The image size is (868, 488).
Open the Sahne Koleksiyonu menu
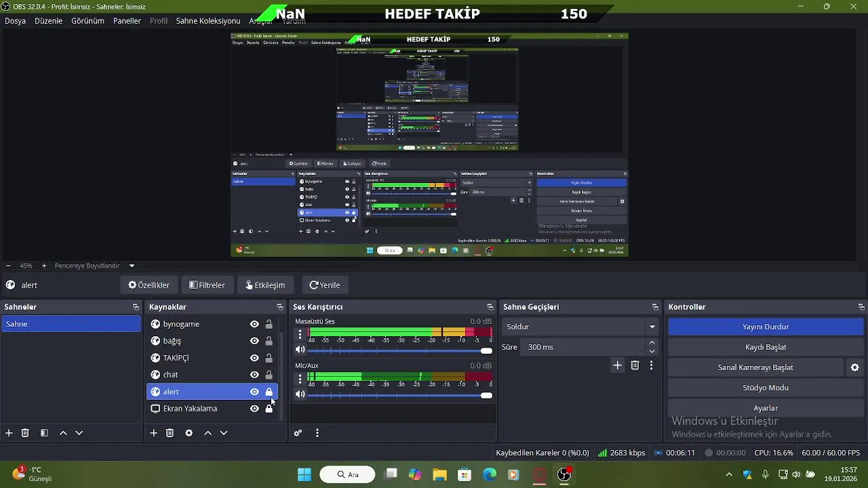208,21
